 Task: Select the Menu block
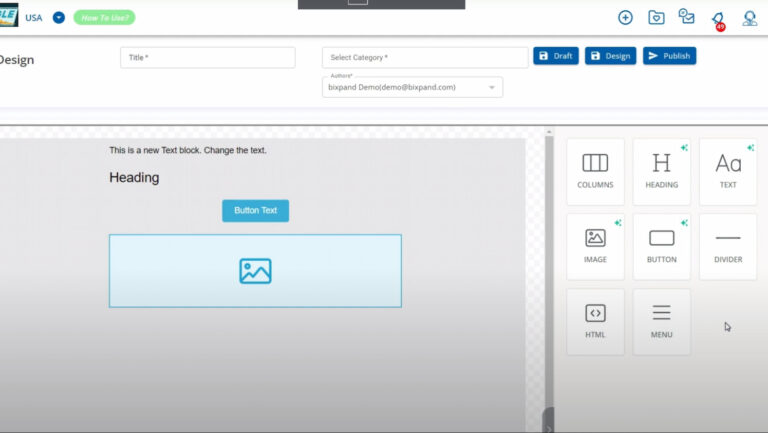pyautogui.click(x=662, y=321)
